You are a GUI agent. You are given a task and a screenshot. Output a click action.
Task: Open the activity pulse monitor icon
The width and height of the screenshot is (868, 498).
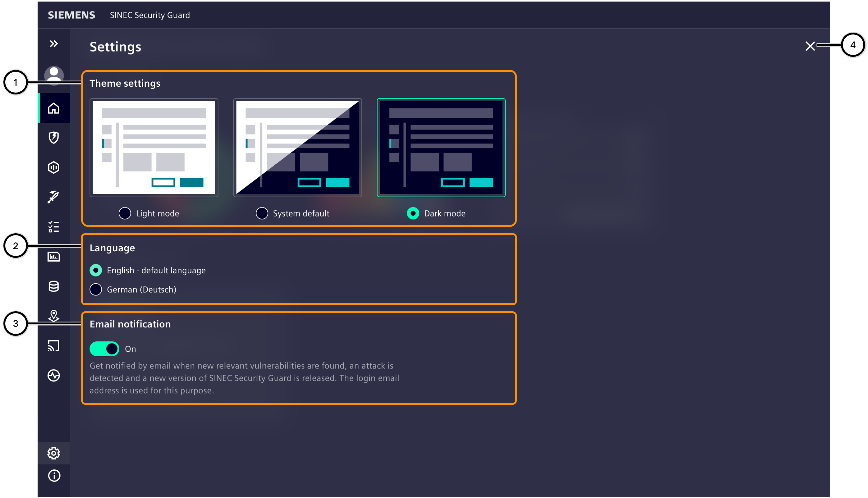[54, 375]
